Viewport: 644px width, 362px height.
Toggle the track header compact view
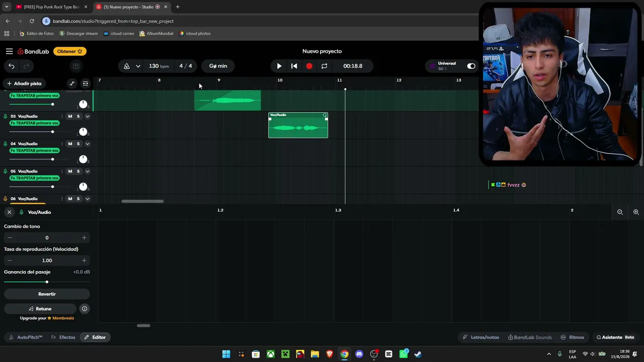tap(86, 83)
